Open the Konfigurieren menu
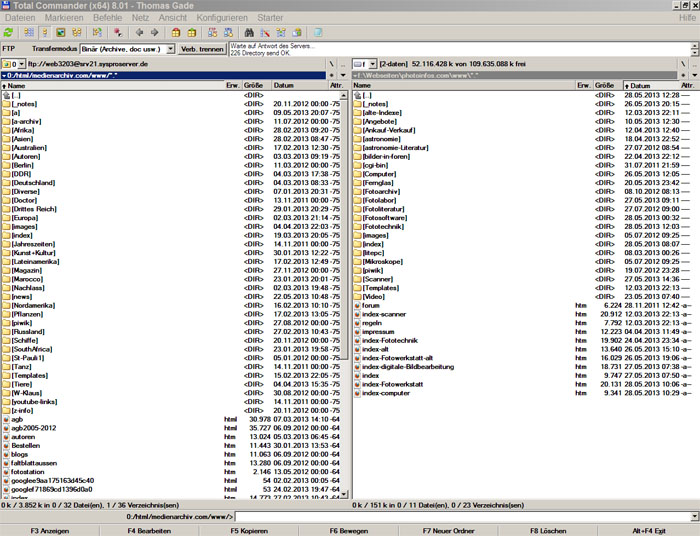 click(x=222, y=18)
